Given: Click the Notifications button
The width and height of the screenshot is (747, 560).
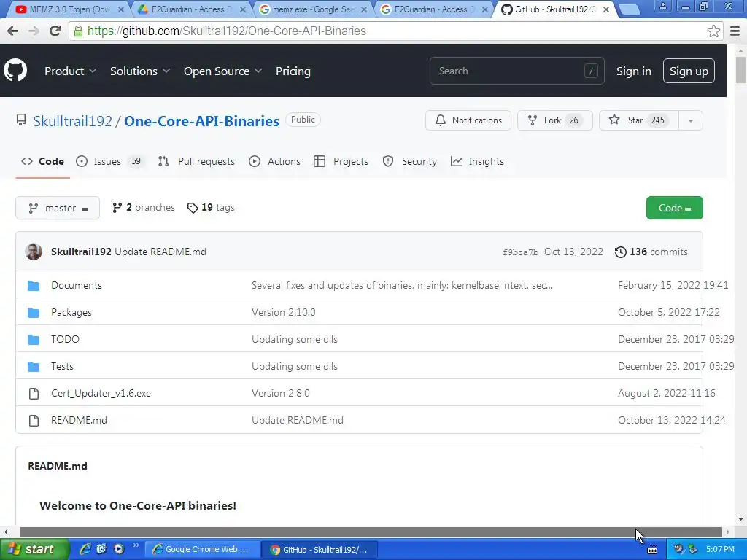Looking at the screenshot, I should (x=468, y=120).
